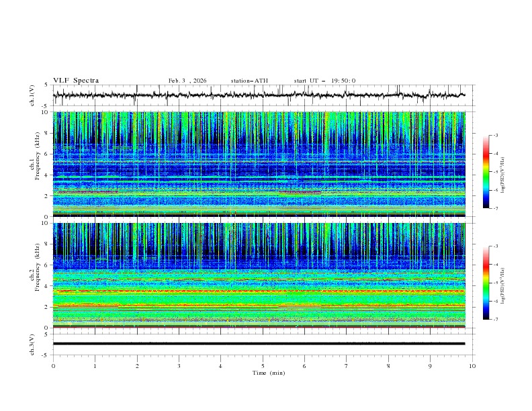
Task: Click the upper 'log(PSD)(V²/Hz)' colorbar label
Action: (x=503, y=175)
